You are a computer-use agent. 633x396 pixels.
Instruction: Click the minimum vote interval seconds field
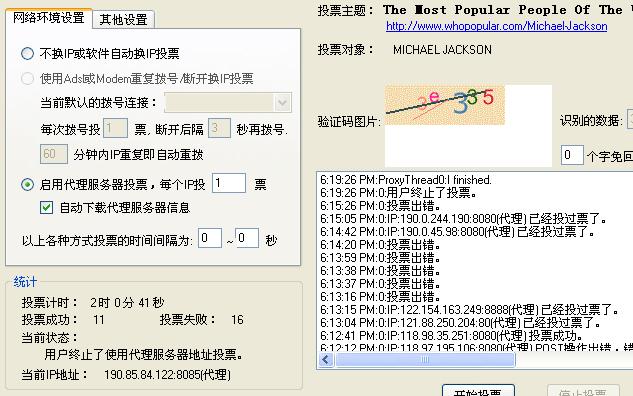[210, 238]
